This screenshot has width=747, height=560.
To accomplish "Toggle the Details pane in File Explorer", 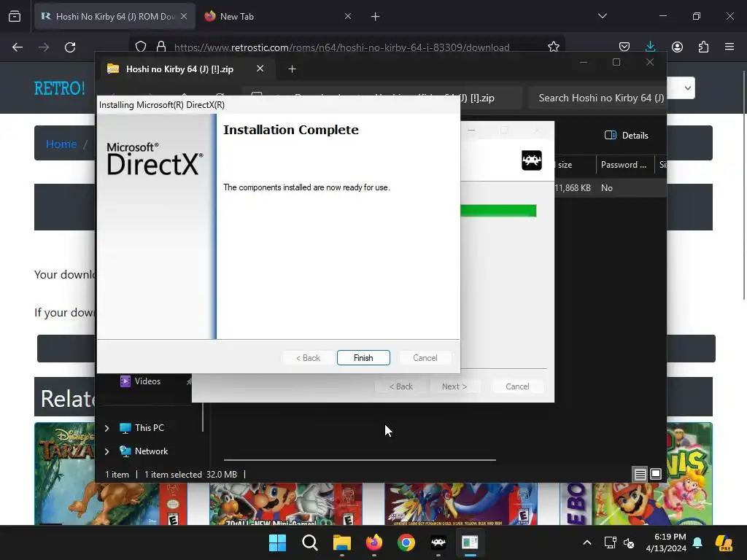I will point(626,135).
